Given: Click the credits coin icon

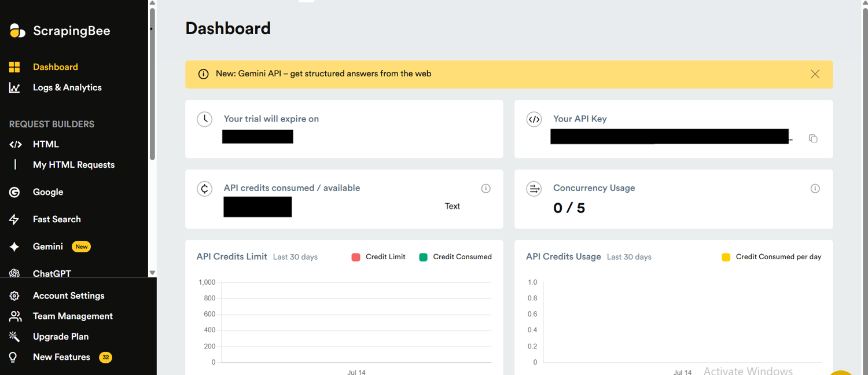Looking at the screenshot, I should click(x=204, y=189).
